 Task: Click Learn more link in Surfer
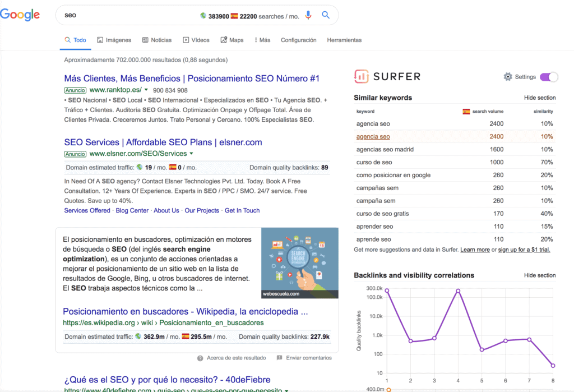tap(475, 250)
